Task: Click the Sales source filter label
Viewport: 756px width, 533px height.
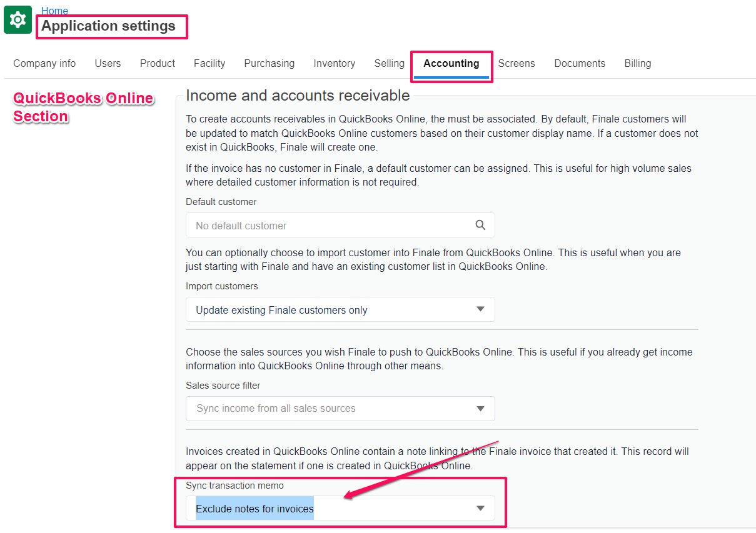Action: coord(223,386)
